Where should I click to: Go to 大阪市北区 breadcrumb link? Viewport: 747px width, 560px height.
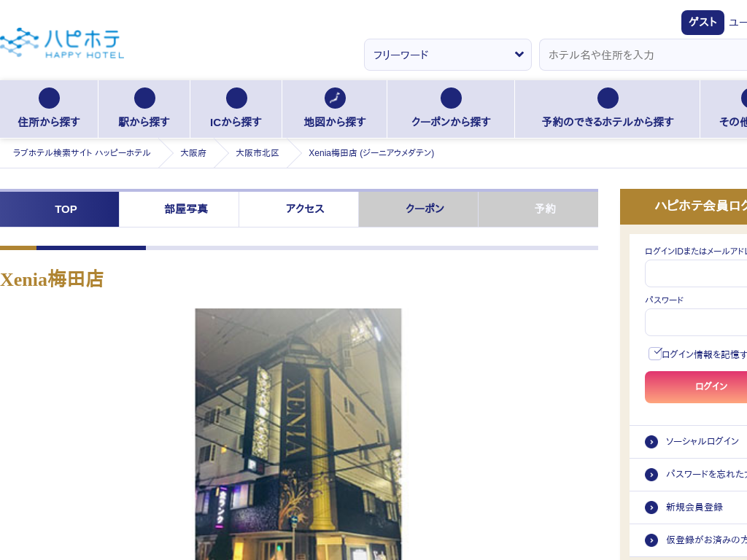pos(258,153)
